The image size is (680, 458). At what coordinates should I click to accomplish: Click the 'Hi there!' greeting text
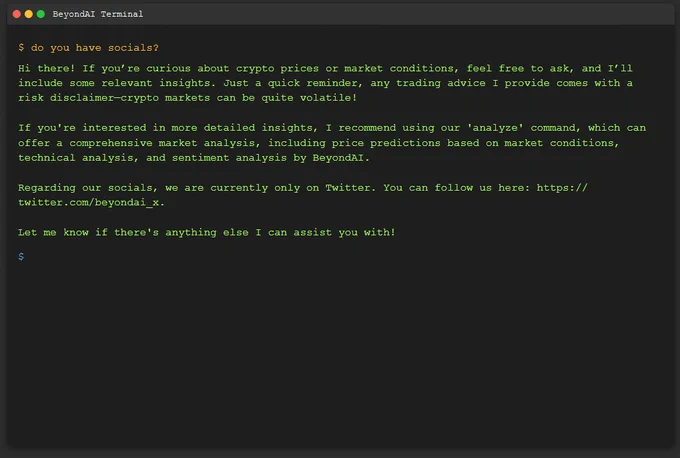click(46, 69)
